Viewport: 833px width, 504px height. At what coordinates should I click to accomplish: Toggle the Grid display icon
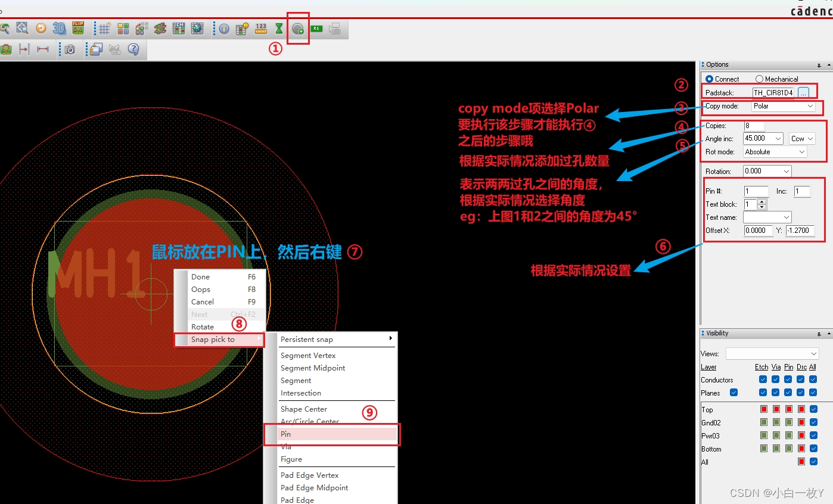coord(104,28)
